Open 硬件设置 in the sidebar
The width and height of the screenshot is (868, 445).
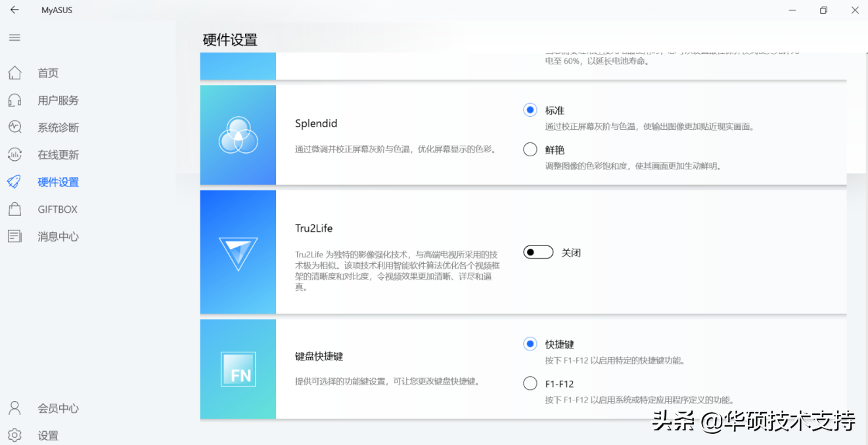pos(58,182)
